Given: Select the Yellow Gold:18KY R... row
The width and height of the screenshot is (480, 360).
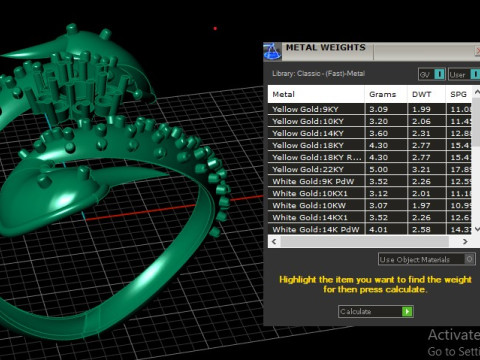Looking at the screenshot, I should [x=370, y=157].
